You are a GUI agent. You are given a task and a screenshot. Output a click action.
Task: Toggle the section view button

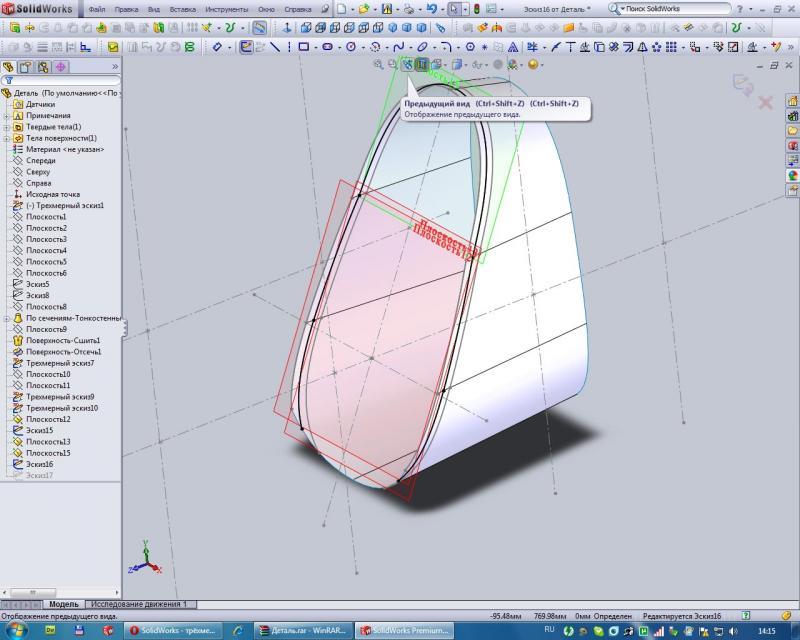[x=422, y=65]
